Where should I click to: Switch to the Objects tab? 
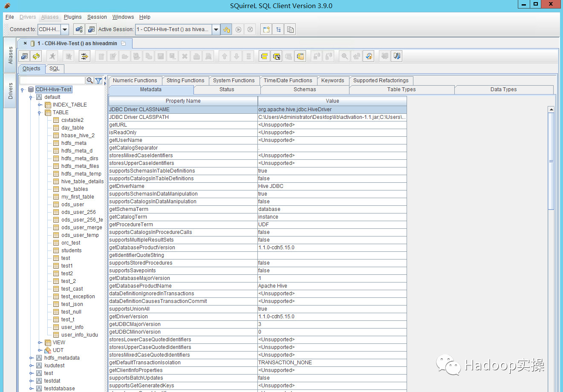32,69
